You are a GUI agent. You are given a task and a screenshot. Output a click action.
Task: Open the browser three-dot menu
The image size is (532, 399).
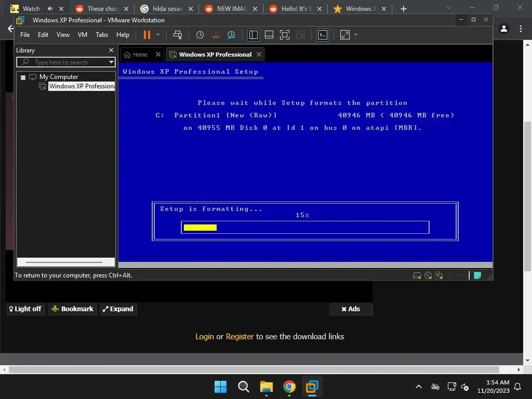(521, 29)
